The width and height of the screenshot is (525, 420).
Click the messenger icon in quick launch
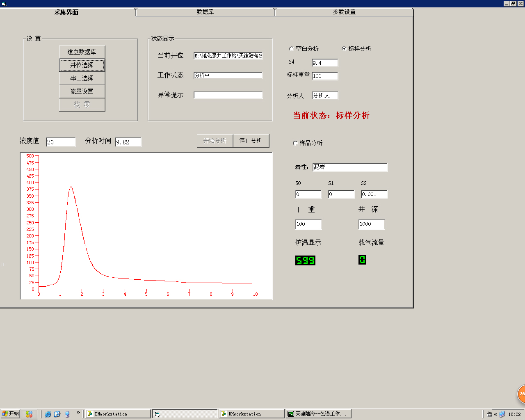(67, 414)
